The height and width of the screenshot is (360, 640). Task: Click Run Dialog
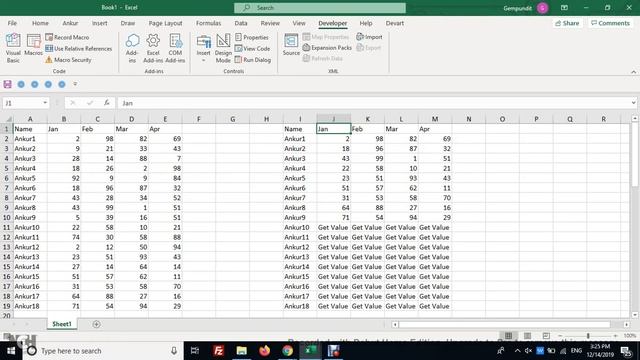(x=253, y=60)
